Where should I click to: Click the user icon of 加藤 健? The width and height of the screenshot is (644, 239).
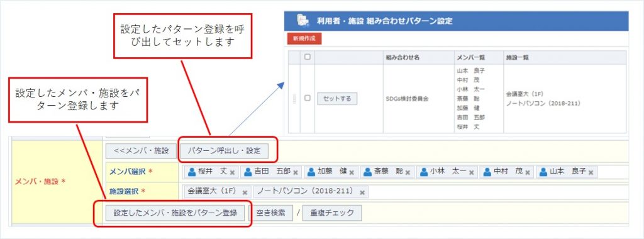point(311,172)
